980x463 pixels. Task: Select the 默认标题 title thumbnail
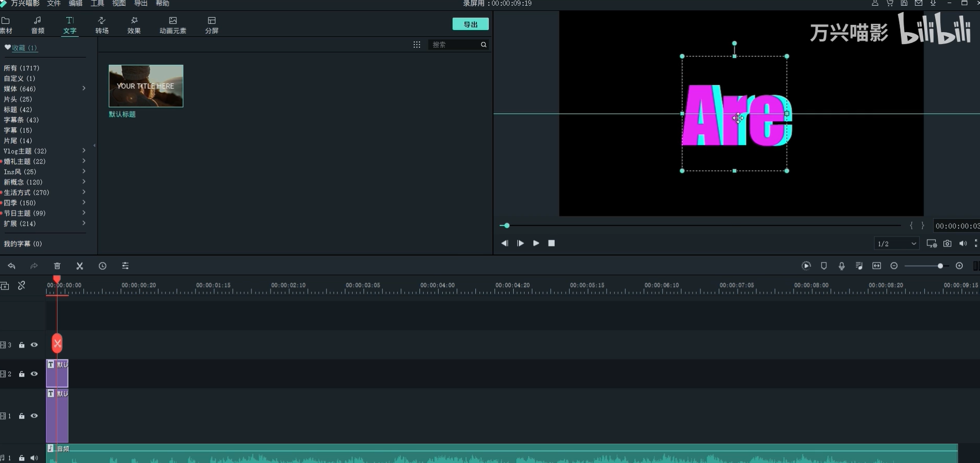[x=146, y=86]
